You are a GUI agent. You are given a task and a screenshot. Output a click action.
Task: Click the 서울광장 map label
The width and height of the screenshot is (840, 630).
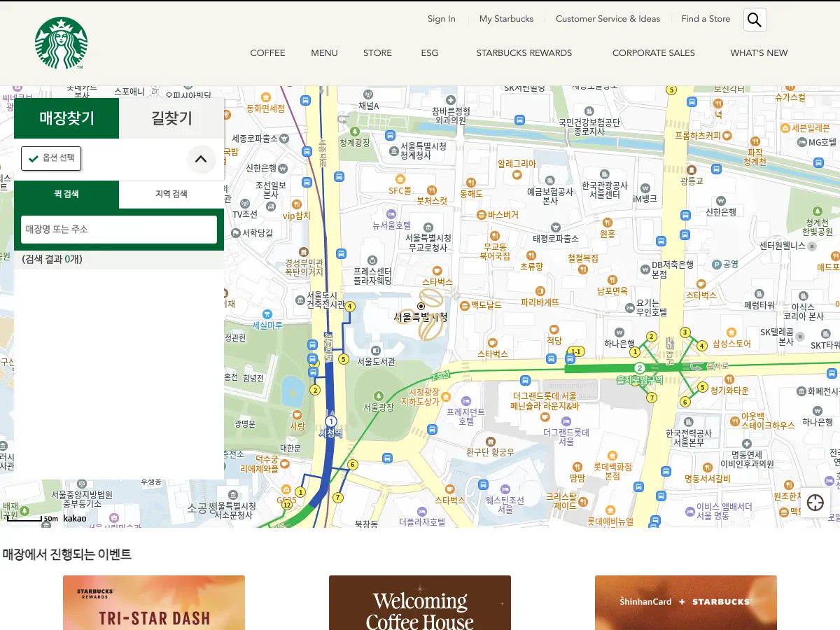(x=379, y=407)
